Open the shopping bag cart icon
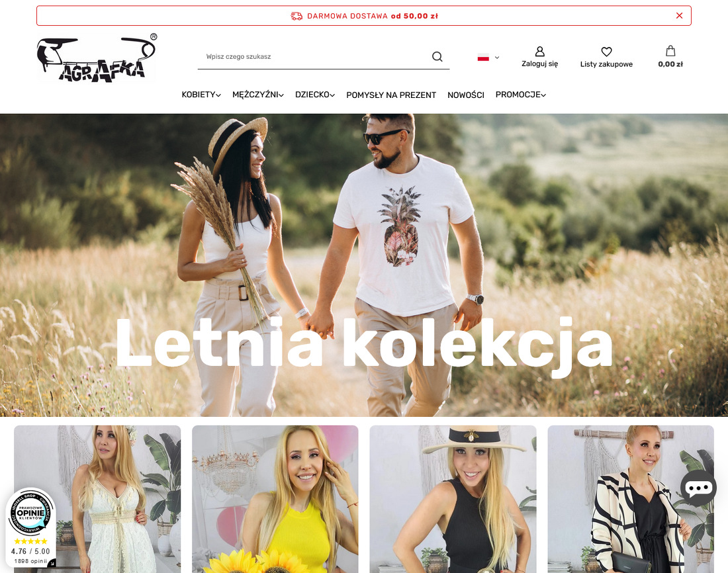The image size is (728, 573). click(670, 50)
